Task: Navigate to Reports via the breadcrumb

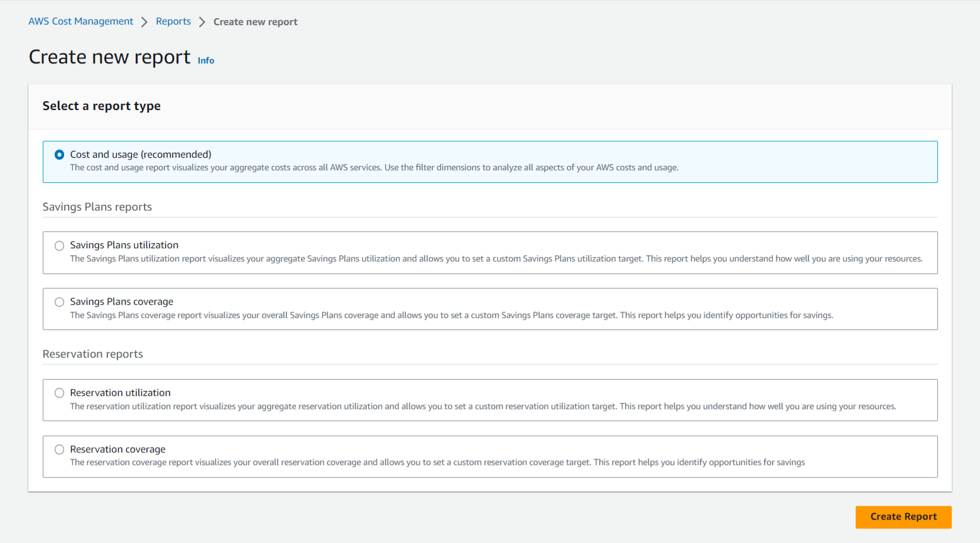Action: coord(173,21)
